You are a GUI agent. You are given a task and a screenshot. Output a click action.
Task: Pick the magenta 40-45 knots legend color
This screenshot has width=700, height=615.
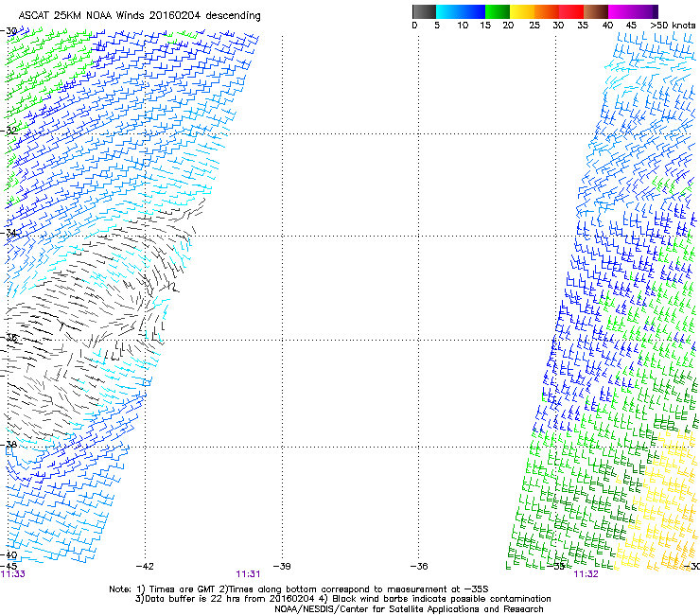[x=621, y=11]
